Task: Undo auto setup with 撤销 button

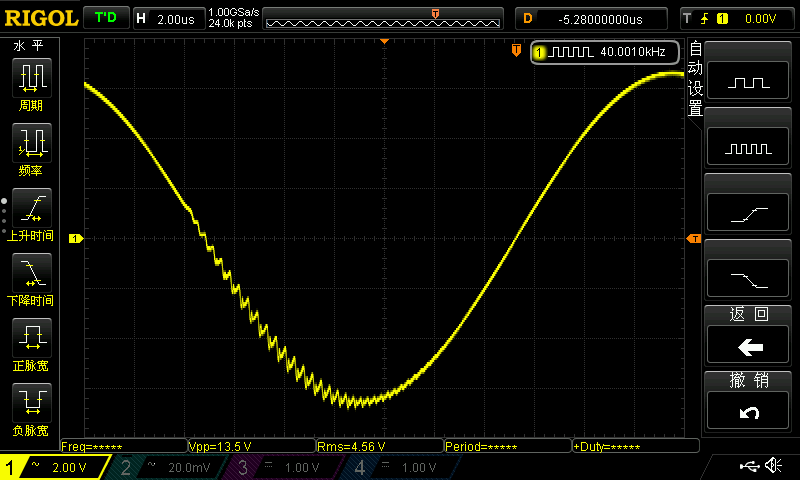Action: pos(748,410)
